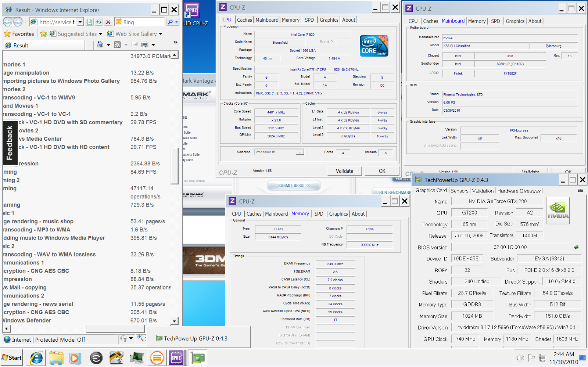Stop page loading with red X

pos(108,22)
